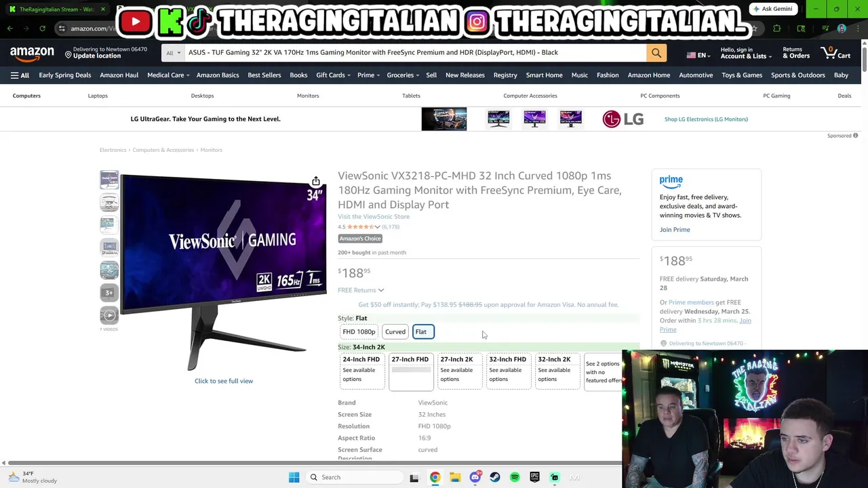Click Join Prime under Prime benefits
Viewport: 868px width, 488px height.
675,230
